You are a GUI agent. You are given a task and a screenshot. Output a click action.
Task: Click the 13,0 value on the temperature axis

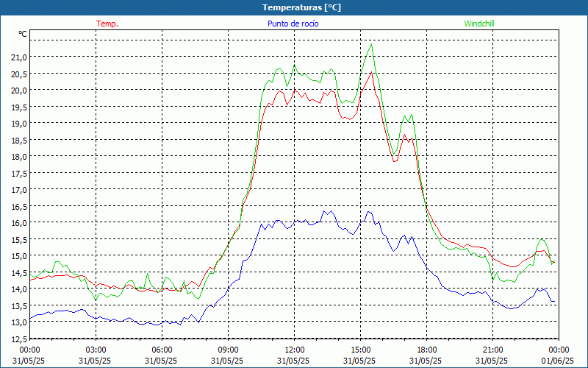click(20, 322)
